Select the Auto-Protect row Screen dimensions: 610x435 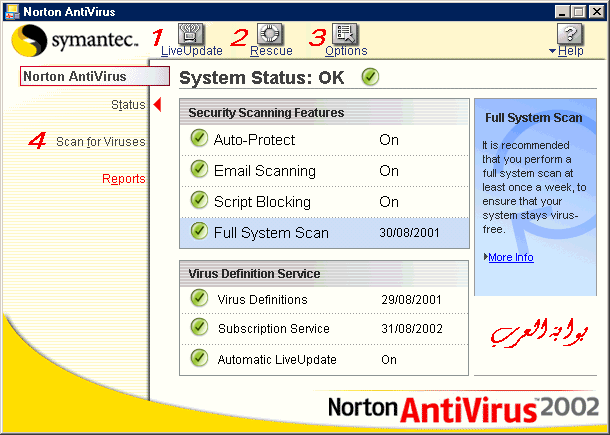click(x=324, y=140)
